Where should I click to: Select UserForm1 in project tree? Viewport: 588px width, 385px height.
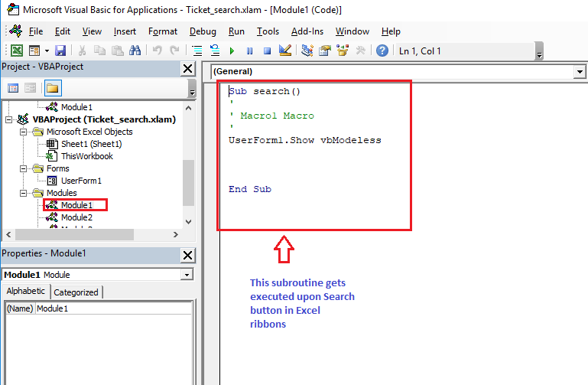tap(81, 181)
